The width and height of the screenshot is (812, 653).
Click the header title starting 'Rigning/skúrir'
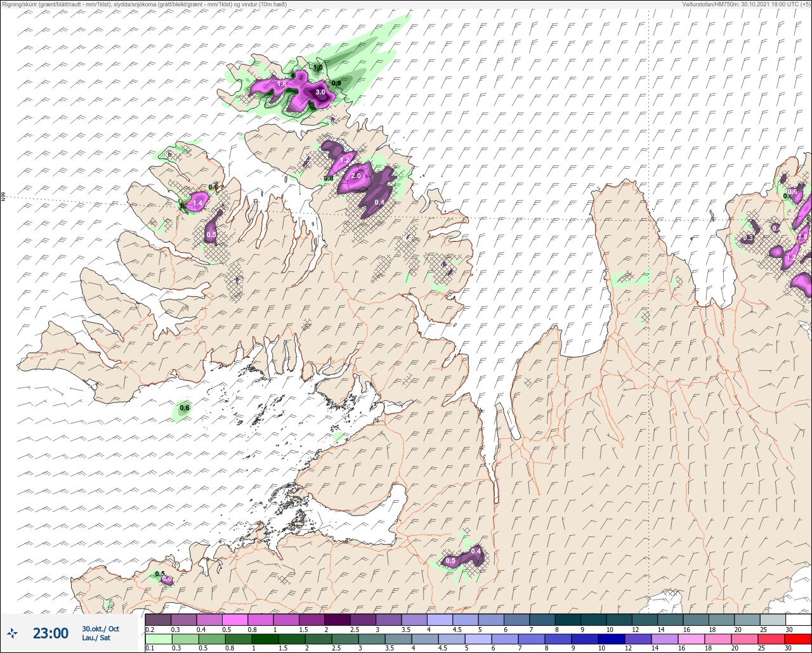click(144, 4)
